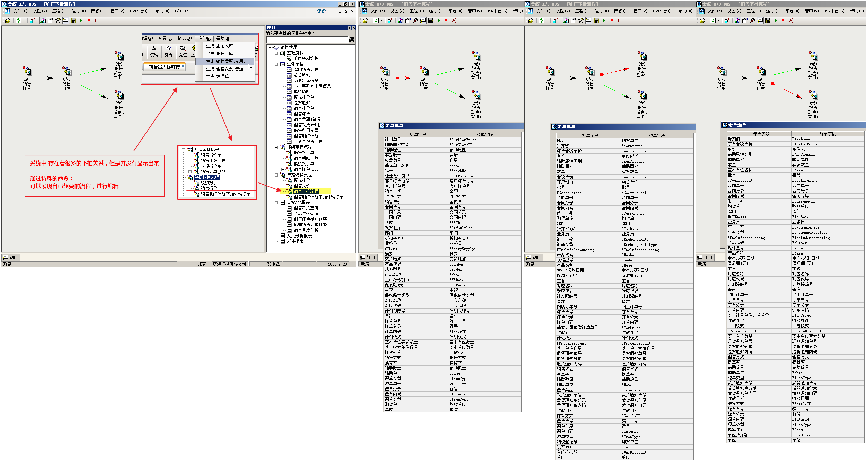Viewport: 868px width, 464px height.
Task: Open the K/3 BOS SDK menu
Action: tap(186, 11)
